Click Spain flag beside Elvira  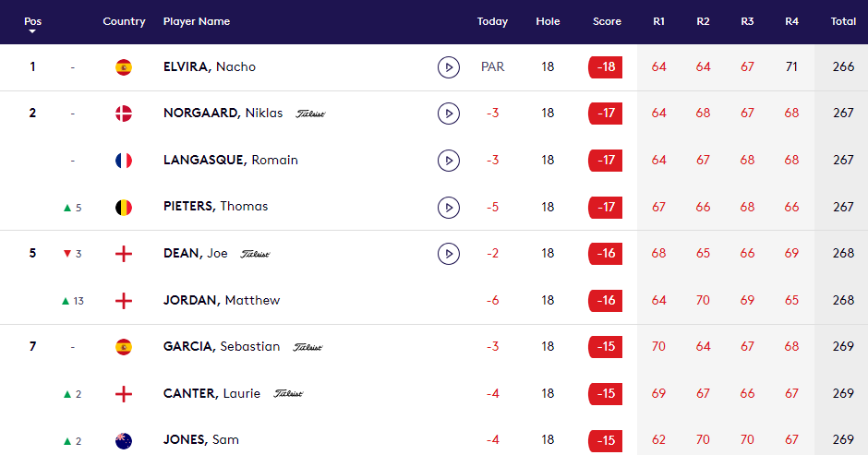(x=124, y=67)
